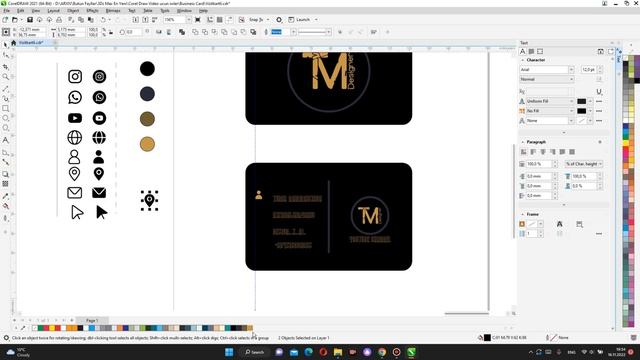Viewport: 640px width, 360px height.
Task: Toggle no alignment in Paragraph section
Action: [524, 152]
